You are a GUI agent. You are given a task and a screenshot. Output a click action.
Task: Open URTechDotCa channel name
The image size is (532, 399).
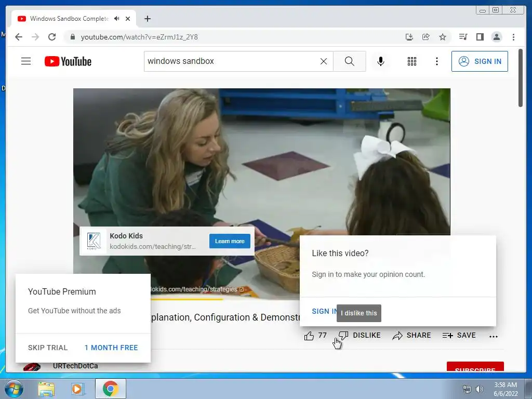coord(75,366)
